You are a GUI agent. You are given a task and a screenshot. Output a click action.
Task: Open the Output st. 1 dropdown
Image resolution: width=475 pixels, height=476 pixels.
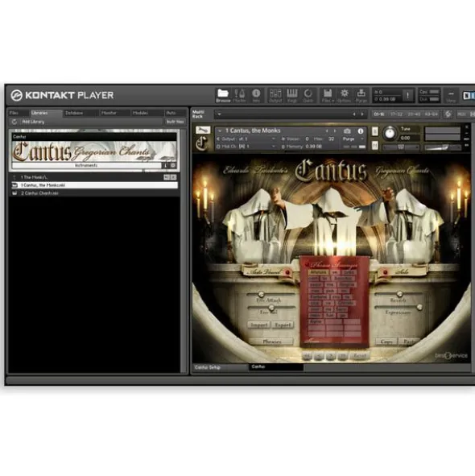pos(246,139)
